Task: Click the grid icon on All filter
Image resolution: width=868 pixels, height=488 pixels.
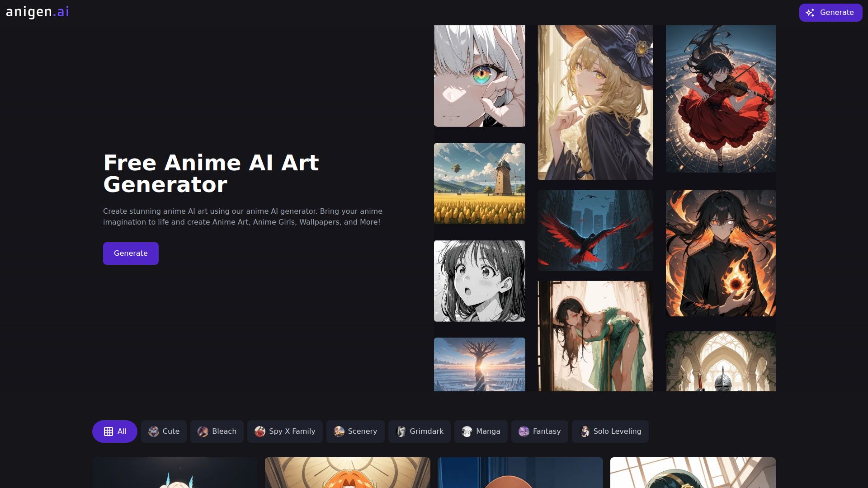Action: coord(108,432)
